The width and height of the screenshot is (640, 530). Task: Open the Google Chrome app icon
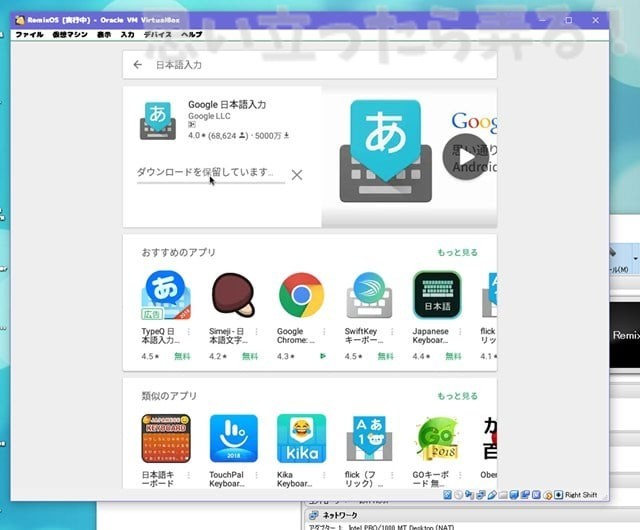301,296
